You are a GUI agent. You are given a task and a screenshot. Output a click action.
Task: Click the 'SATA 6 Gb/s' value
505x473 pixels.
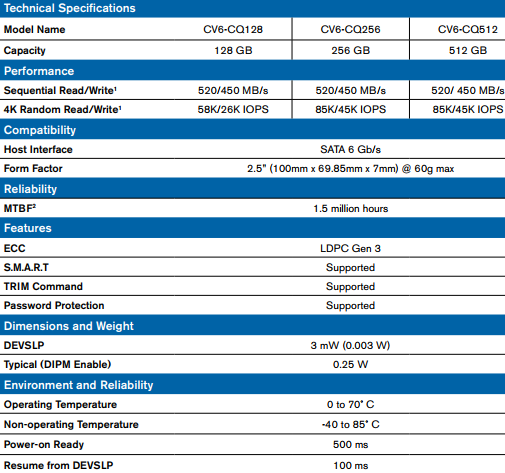coord(350,149)
